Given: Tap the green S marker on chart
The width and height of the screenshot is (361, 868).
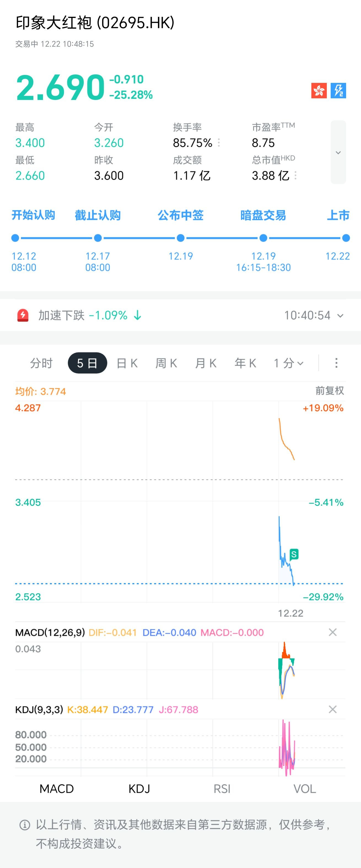Looking at the screenshot, I should click(294, 554).
